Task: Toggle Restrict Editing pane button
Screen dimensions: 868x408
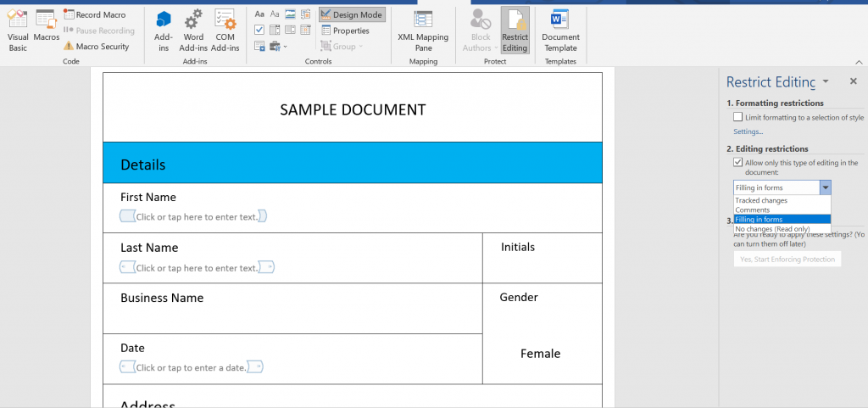Action: (515, 31)
